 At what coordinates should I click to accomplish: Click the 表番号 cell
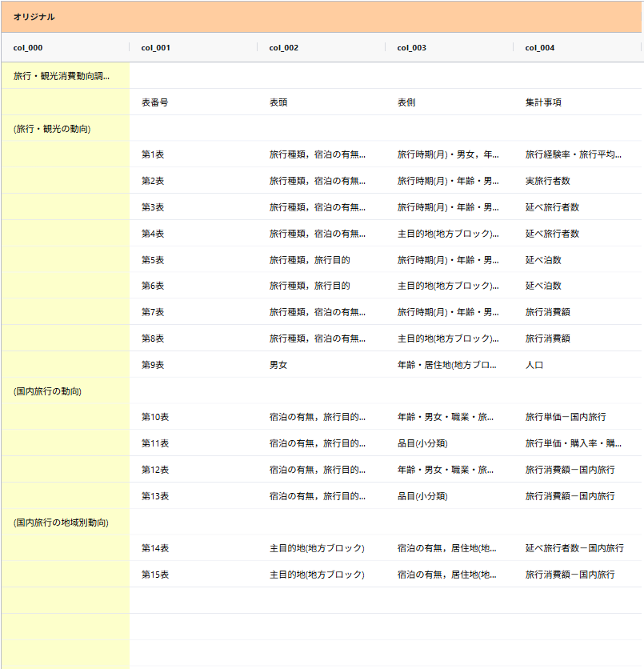click(x=155, y=102)
